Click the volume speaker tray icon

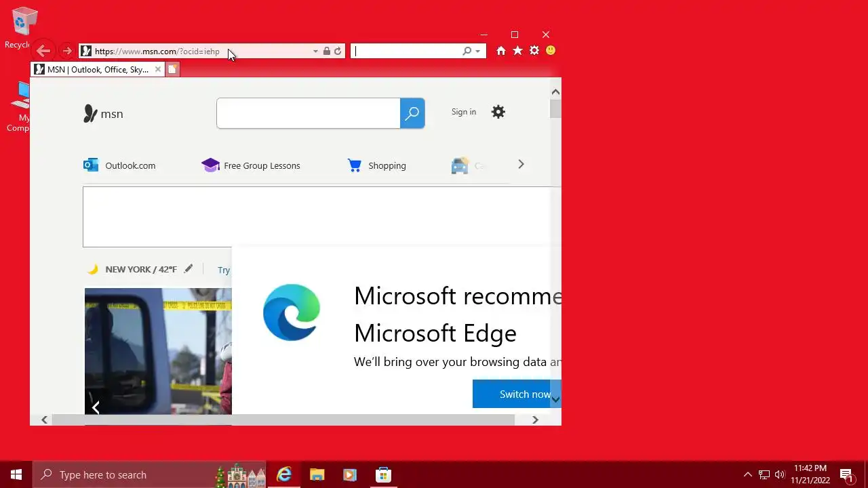pos(780,475)
